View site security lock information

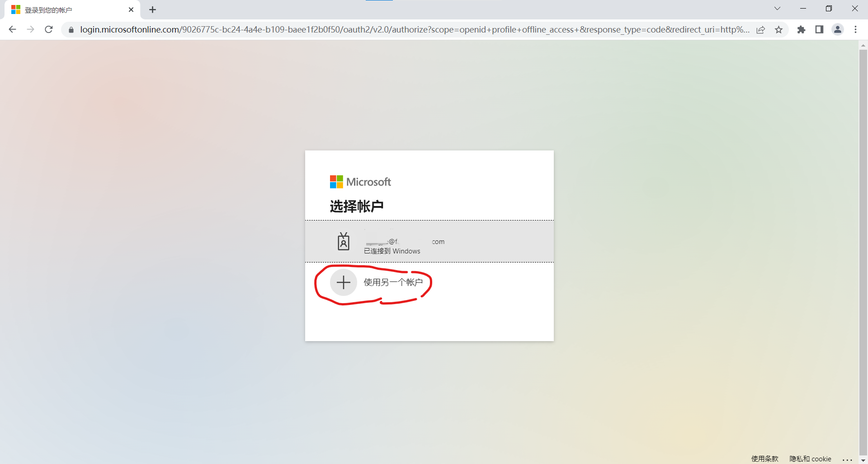click(71, 30)
